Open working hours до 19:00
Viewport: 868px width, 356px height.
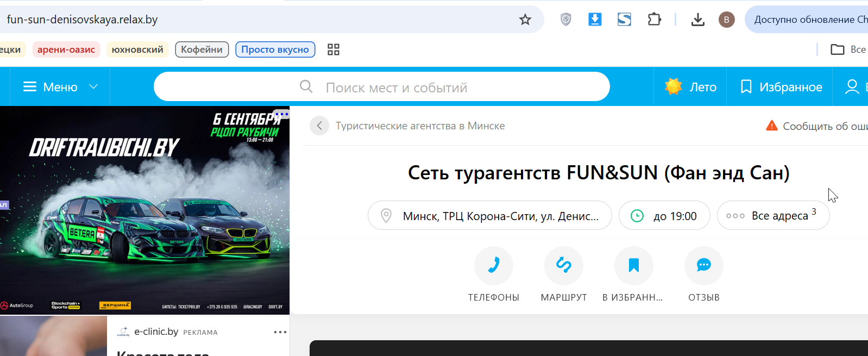click(664, 216)
